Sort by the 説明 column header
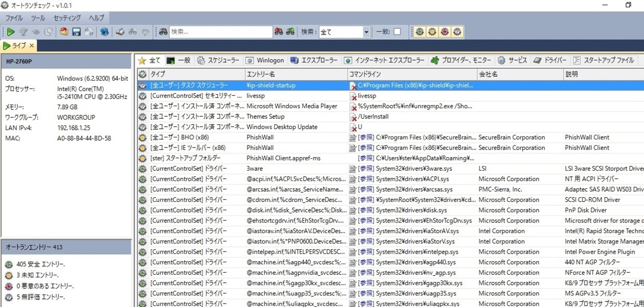Screen dimensions: 644x307 tap(604, 74)
